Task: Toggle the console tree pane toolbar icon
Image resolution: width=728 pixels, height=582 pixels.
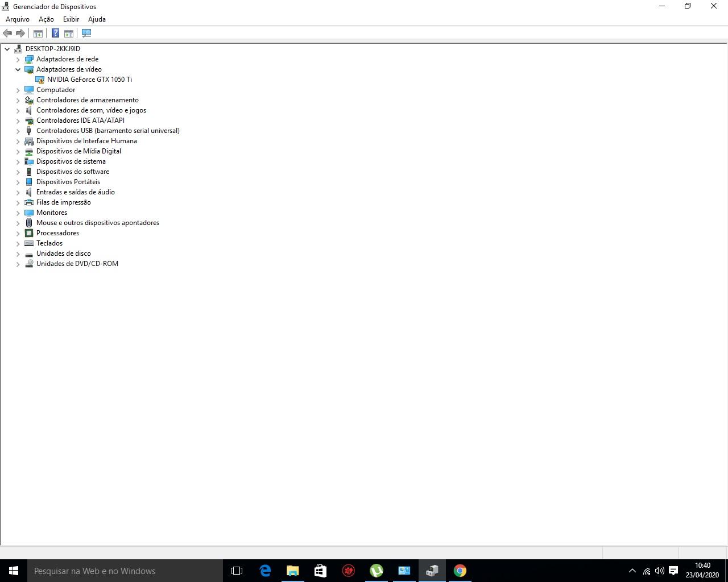Action: (38, 34)
